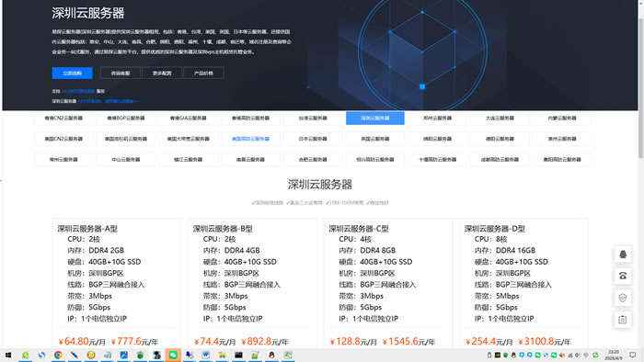Select the 日本云服务器 tab
Screen dimensions: 644x362
313,139
